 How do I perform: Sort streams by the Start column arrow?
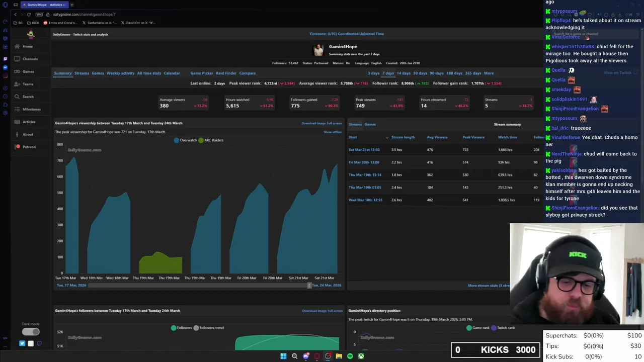pos(387,137)
